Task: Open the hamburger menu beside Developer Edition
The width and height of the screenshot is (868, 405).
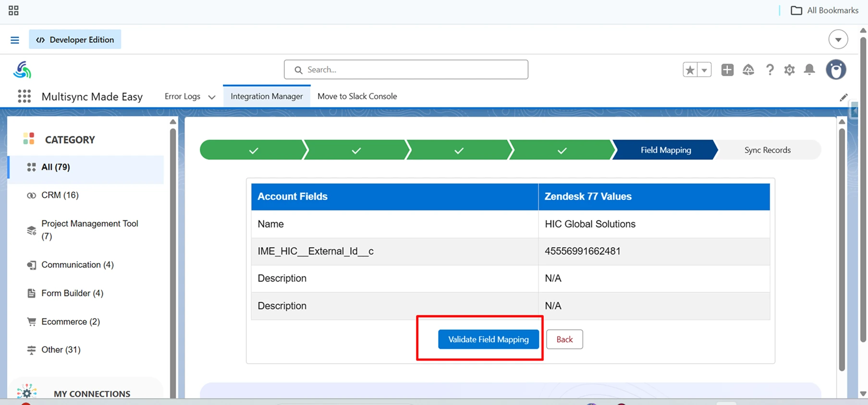Action: pos(15,40)
